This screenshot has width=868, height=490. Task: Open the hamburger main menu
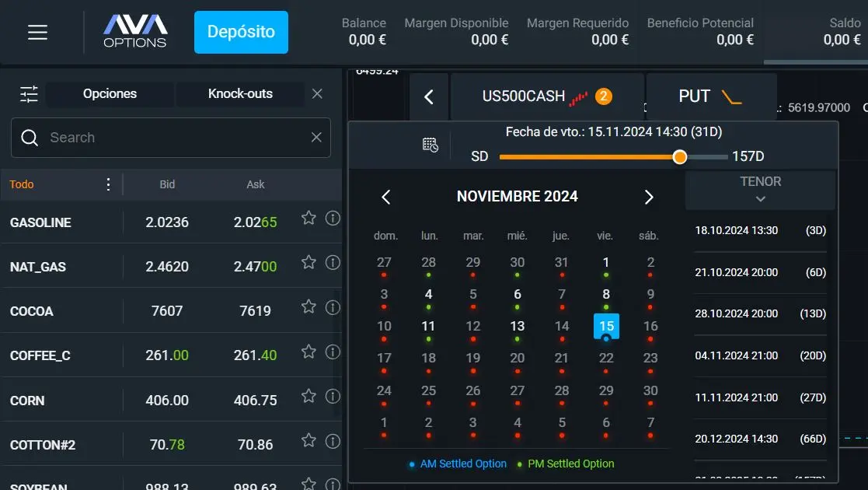coord(37,32)
